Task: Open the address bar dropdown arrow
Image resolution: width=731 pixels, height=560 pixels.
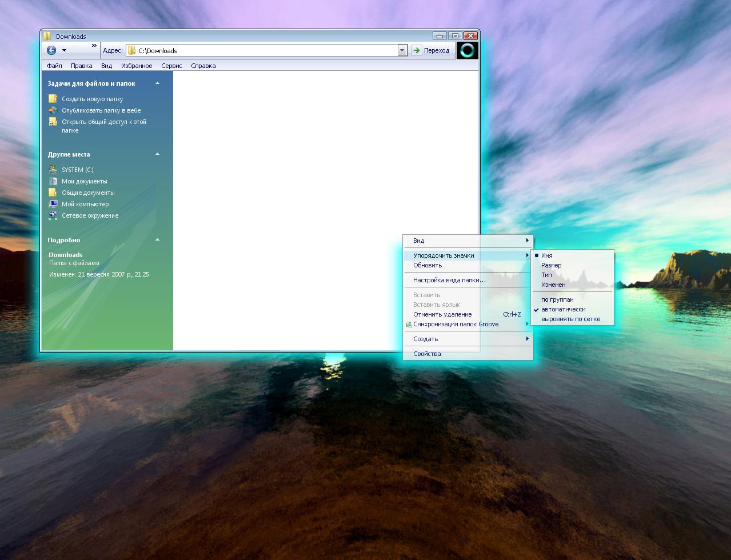Action: tap(402, 50)
